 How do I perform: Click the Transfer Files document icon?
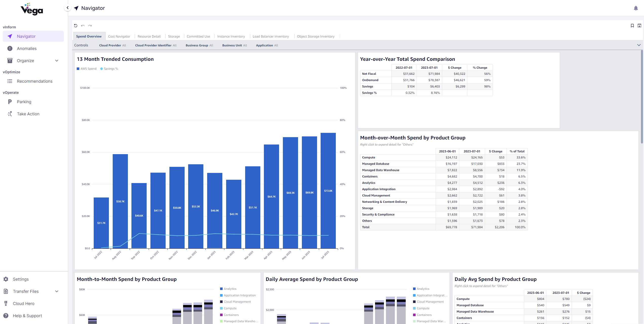point(6,291)
